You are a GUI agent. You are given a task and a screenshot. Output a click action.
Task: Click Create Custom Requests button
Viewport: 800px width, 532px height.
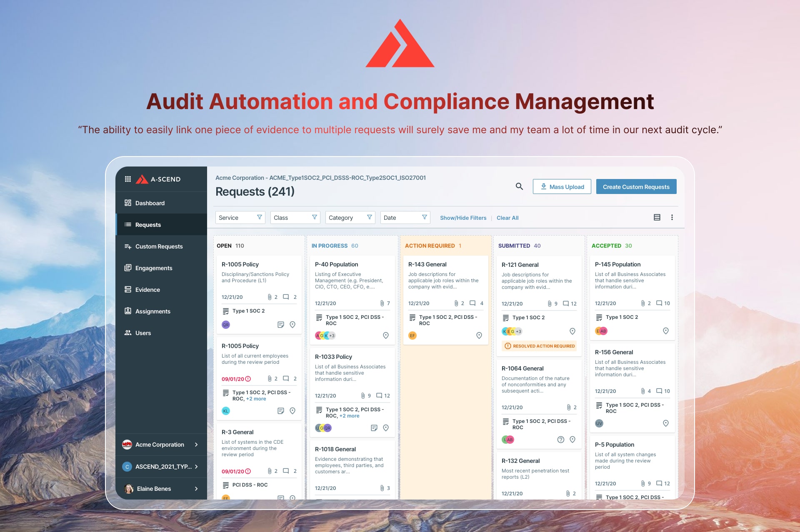point(636,187)
